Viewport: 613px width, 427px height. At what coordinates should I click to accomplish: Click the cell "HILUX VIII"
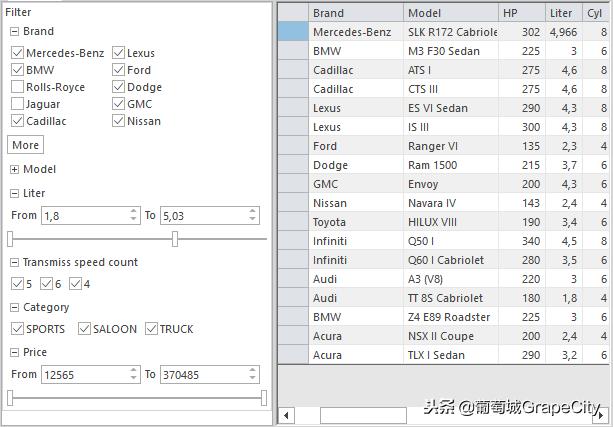pyautogui.click(x=451, y=222)
